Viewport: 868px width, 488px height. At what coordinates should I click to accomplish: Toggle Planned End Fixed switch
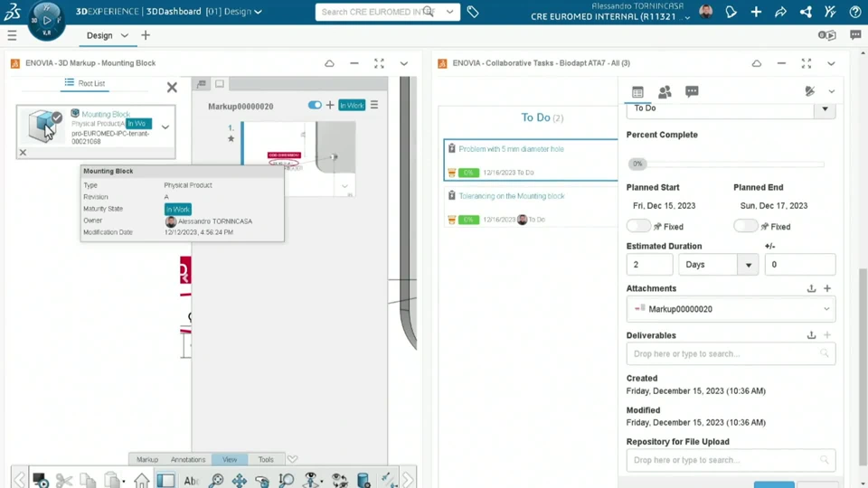tap(745, 226)
